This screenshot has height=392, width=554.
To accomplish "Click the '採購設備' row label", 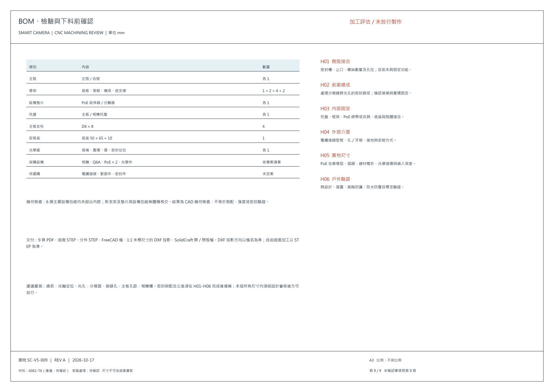I will (x=36, y=162).
